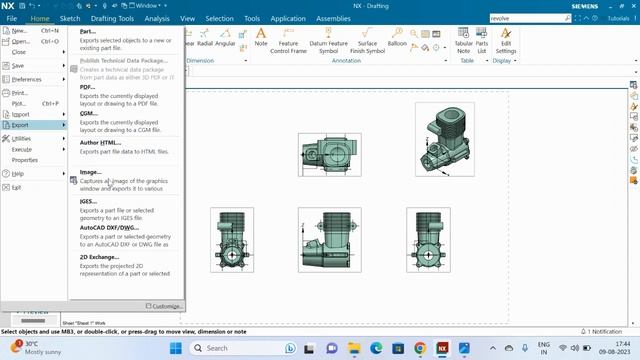Screen dimensions: 640x360
Task: Open the Tutorials link
Action: [618, 18]
